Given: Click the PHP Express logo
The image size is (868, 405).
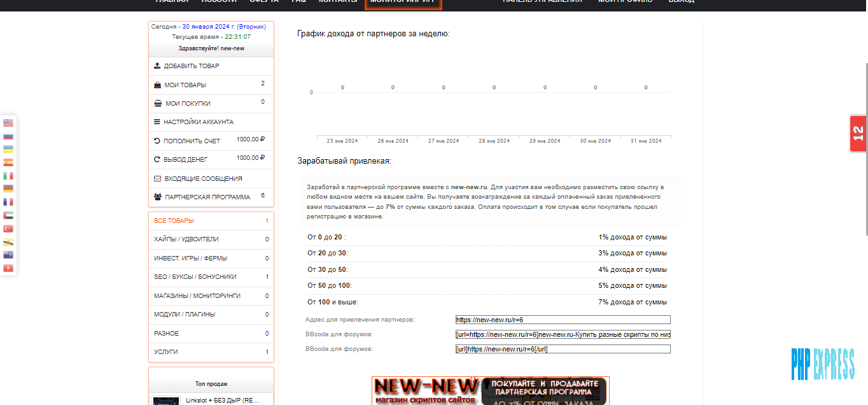Looking at the screenshot, I should point(823,364).
